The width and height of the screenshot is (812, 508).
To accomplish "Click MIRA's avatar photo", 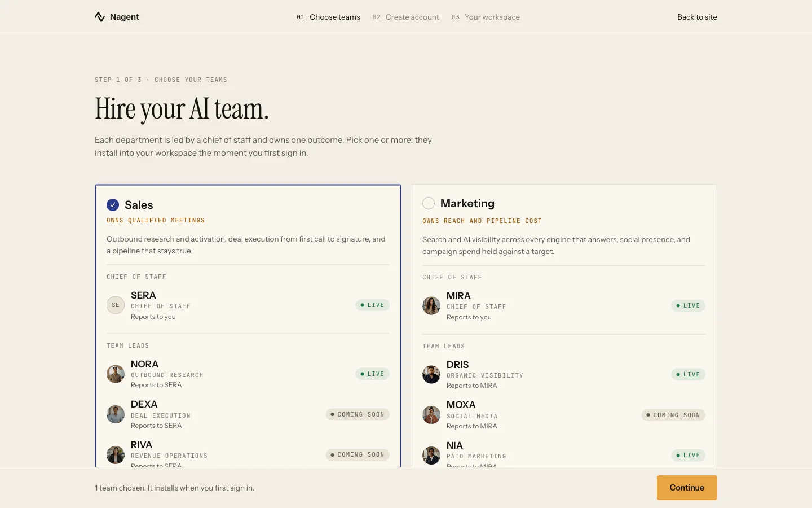I will pyautogui.click(x=431, y=306).
